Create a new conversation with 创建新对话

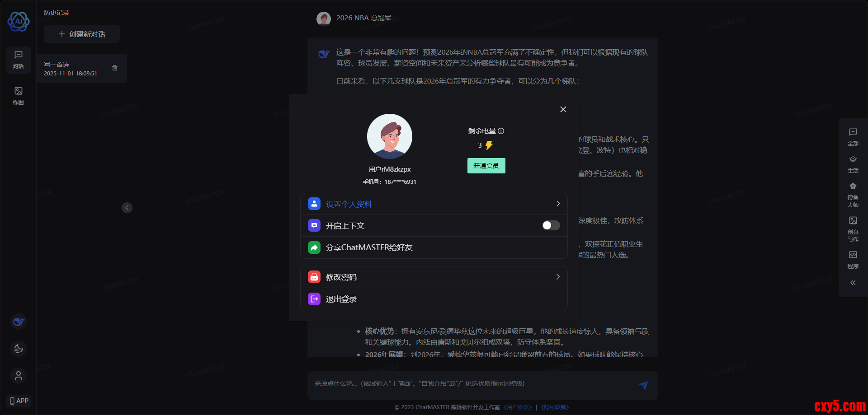pyautogui.click(x=82, y=34)
